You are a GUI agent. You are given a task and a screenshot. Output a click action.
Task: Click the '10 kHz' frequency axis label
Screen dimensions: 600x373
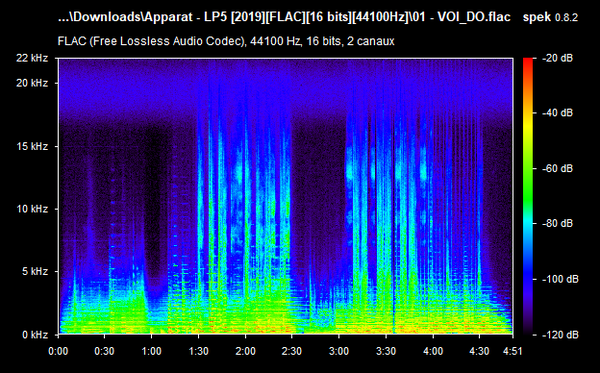pos(32,209)
